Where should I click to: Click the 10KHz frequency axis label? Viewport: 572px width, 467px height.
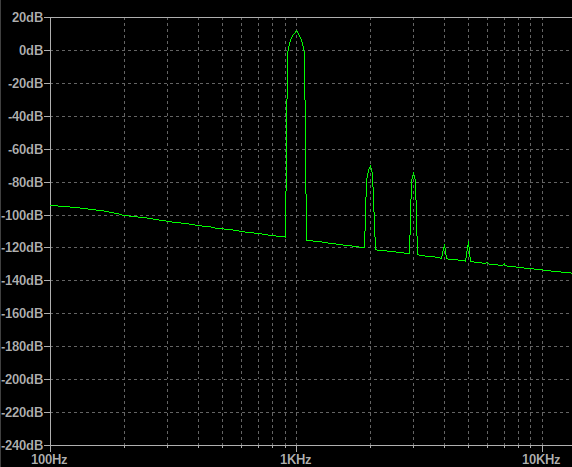point(541,459)
